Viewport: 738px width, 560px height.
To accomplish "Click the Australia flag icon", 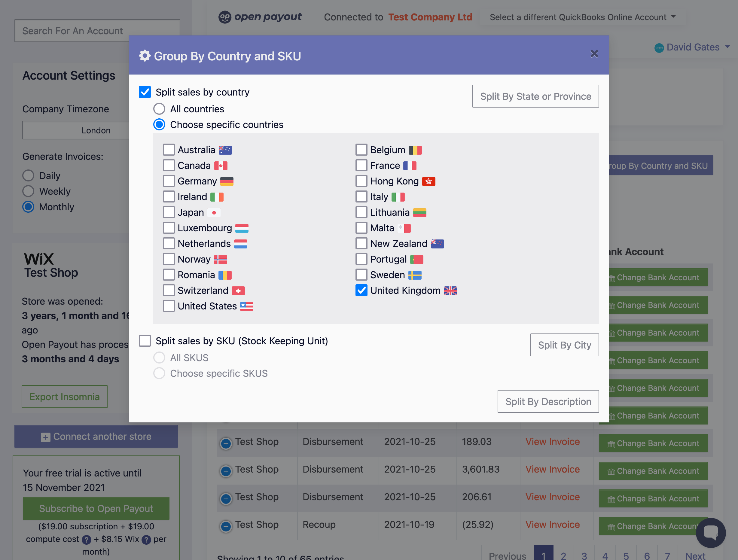I will (x=225, y=150).
